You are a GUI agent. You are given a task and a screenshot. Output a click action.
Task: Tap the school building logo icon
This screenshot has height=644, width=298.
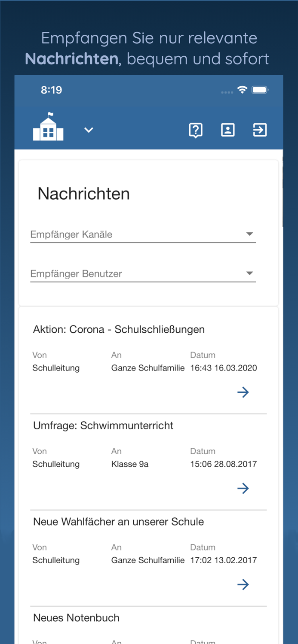[48, 127]
